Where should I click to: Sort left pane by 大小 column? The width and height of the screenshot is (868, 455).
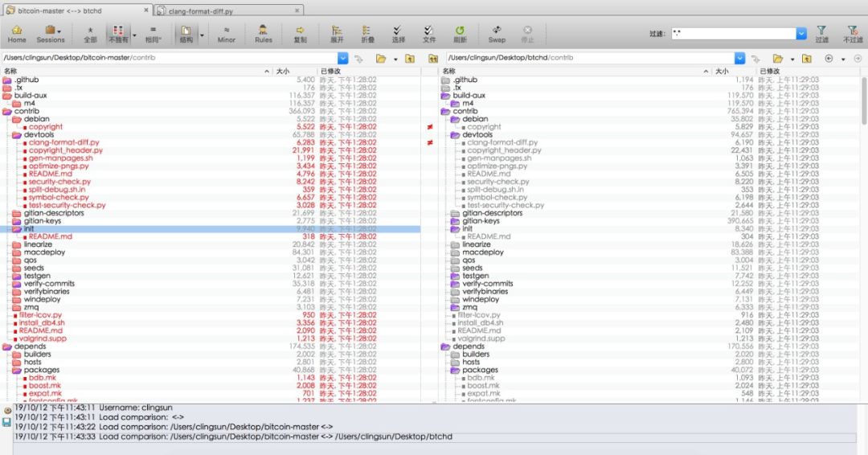(295, 71)
